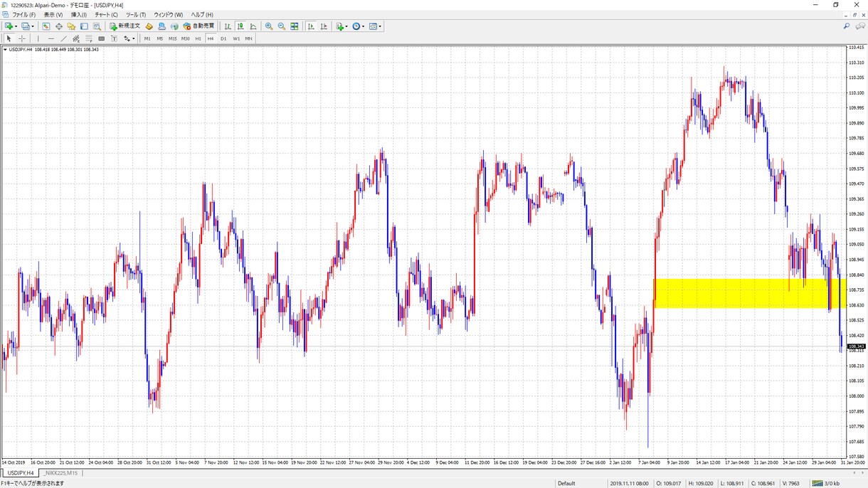Viewport: 868px width, 488px height.
Task: Click the search magnifier icon
Action: tap(847, 26)
